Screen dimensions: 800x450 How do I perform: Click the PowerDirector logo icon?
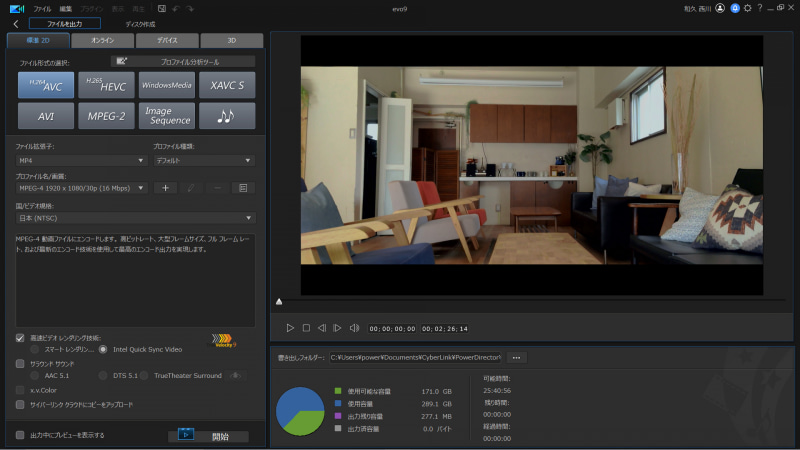(17, 9)
